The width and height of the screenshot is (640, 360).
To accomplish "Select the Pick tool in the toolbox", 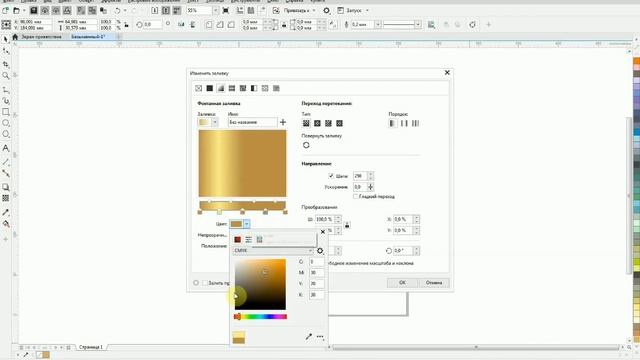I will coord(6,39).
